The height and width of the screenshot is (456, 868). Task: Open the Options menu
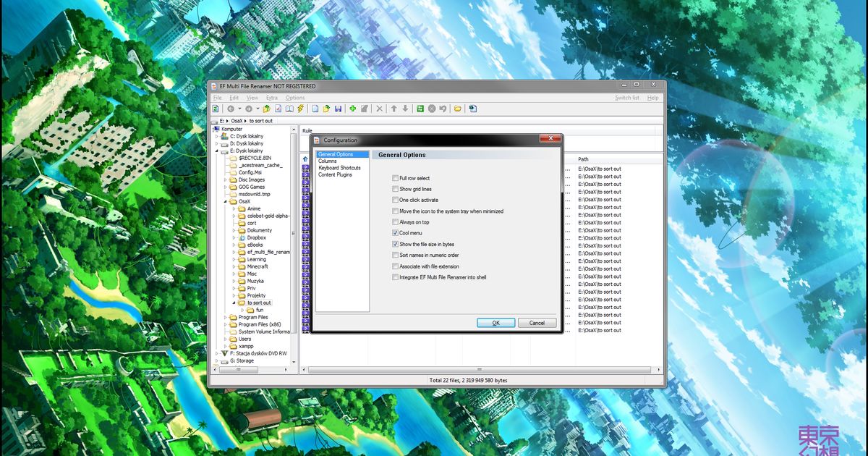click(295, 97)
